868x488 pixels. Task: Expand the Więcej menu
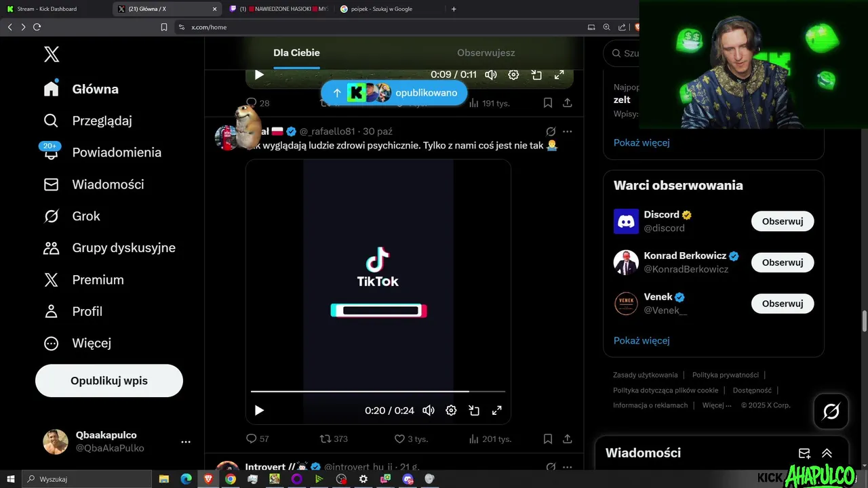pos(77,343)
